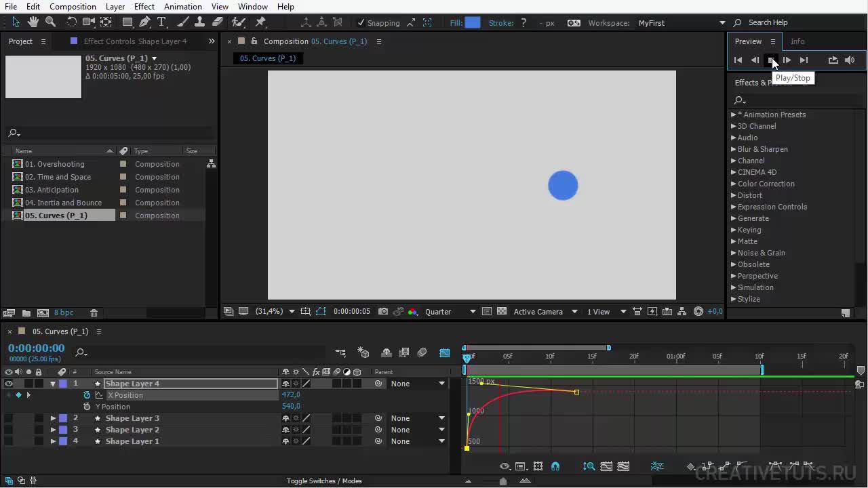Open the Animation menu
This screenshot has width=868, height=488.
(182, 6)
